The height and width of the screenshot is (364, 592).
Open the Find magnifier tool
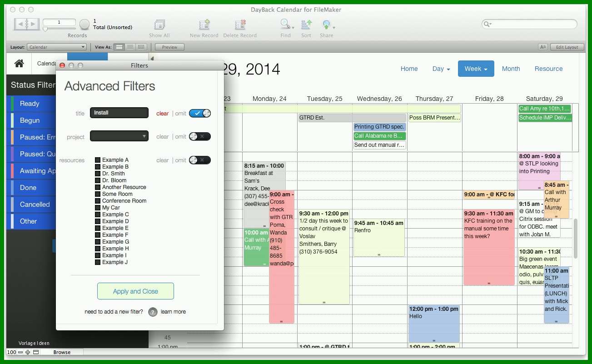coord(285,24)
